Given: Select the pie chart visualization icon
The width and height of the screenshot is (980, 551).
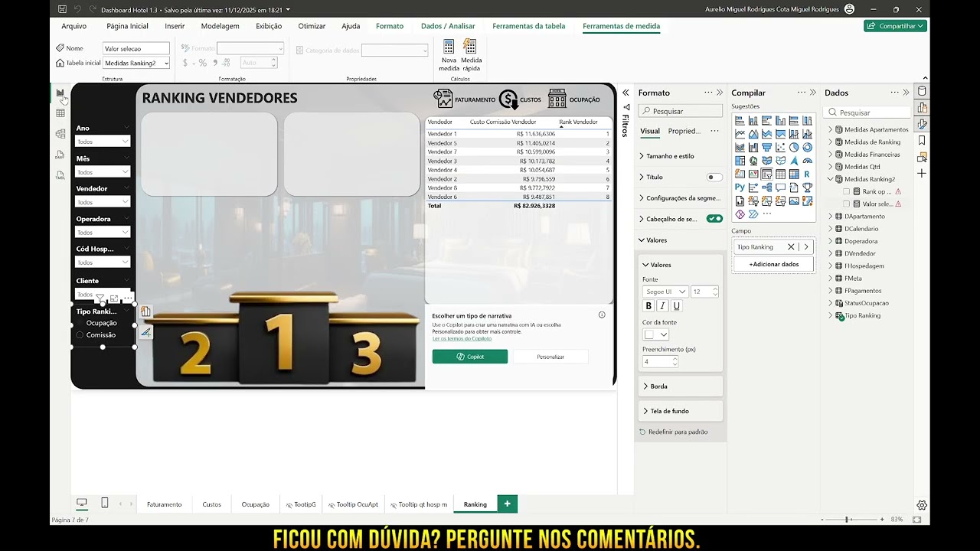Looking at the screenshot, I should pyautogui.click(x=795, y=147).
